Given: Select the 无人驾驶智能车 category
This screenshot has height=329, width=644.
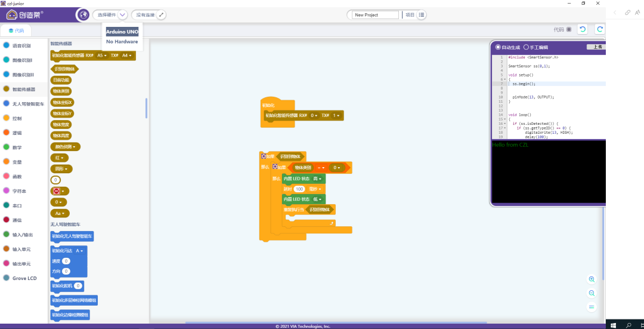Looking at the screenshot, I should [28, 104].
